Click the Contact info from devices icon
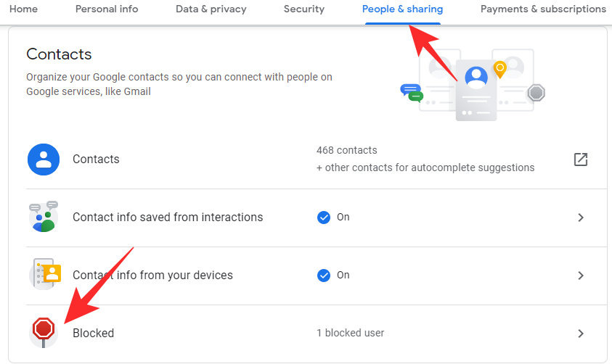This screenshot has width=612, height=364. [43, 275]
